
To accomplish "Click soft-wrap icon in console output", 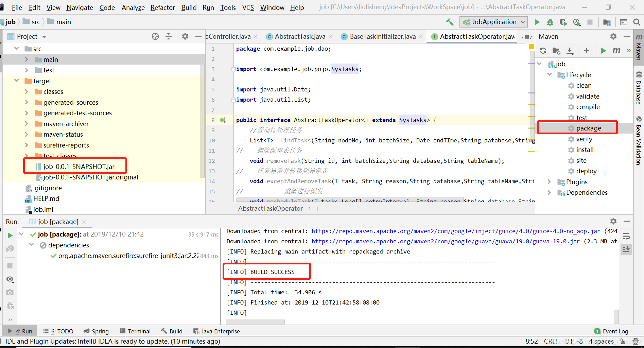I will [x=627, y=237].
